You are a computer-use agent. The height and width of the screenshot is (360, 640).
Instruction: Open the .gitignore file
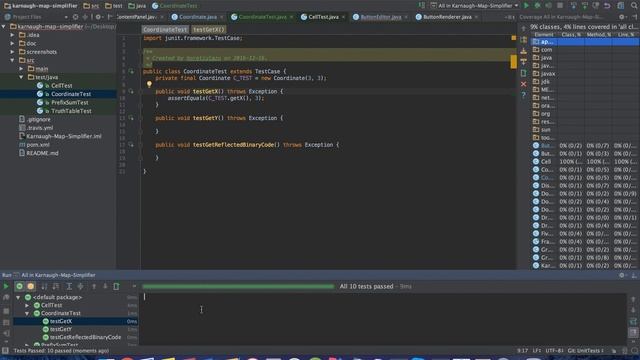[38, 120]
